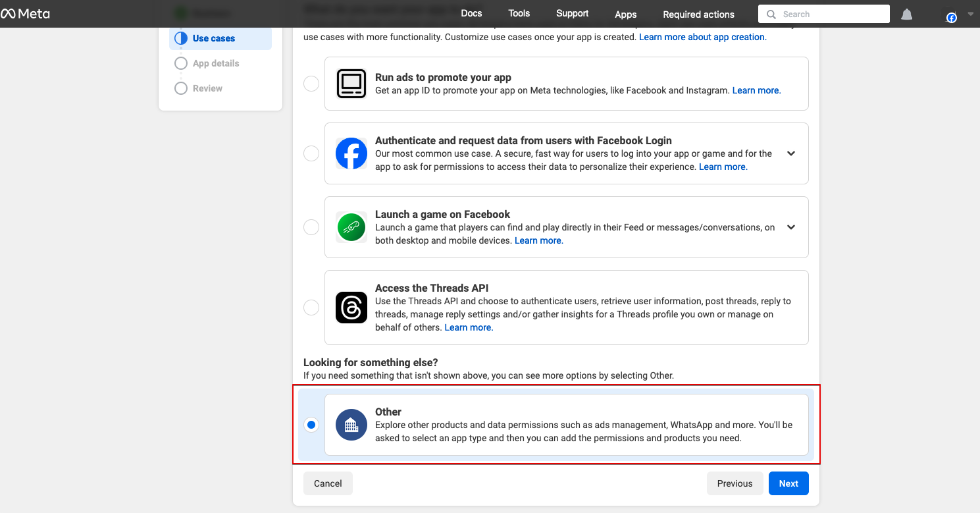Click the building icon for Other
This screenshot has width=980, height=513.
351,425
